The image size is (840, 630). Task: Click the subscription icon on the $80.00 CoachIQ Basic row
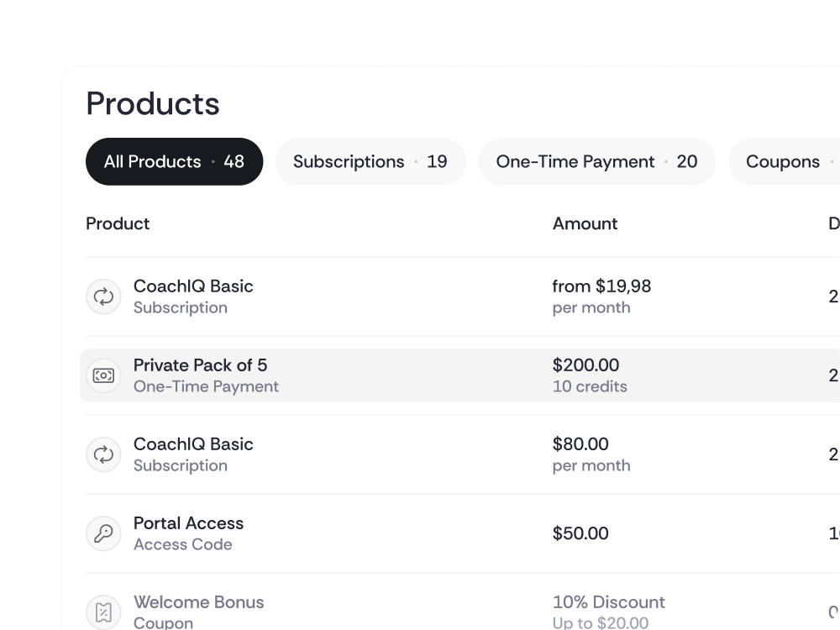coord(103,454)
